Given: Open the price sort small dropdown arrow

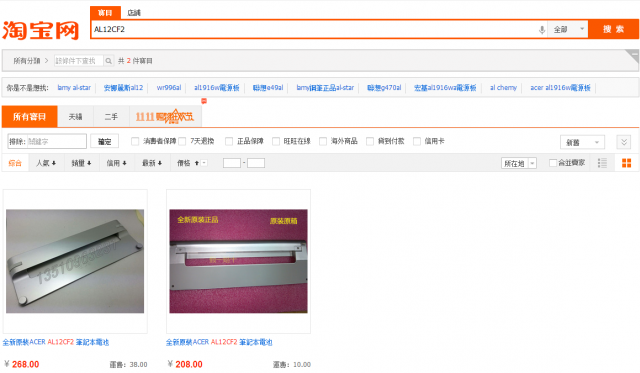Looking at the screenshot, I should (204, 163).
